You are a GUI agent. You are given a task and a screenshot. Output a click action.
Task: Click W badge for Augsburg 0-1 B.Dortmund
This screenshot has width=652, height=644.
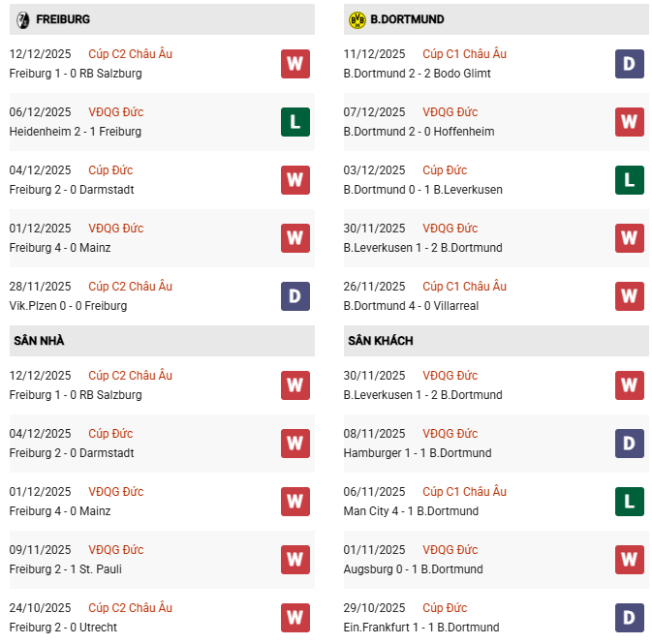pos(630,560)
